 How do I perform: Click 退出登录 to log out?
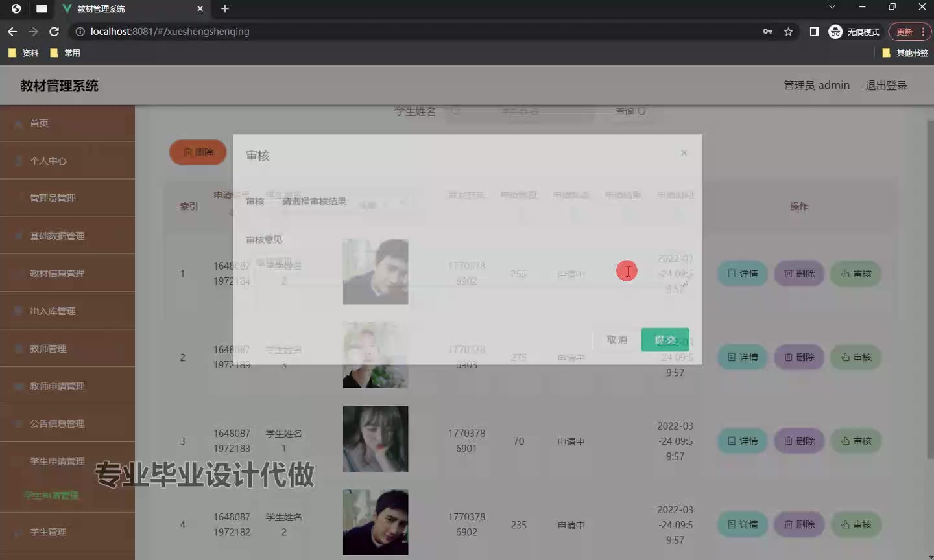click(x=886, y=86)
